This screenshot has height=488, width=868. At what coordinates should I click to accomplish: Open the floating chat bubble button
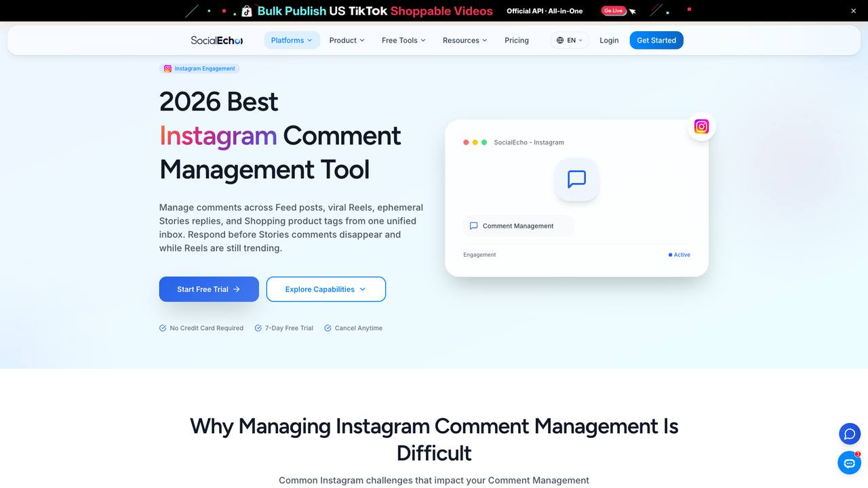850,434
